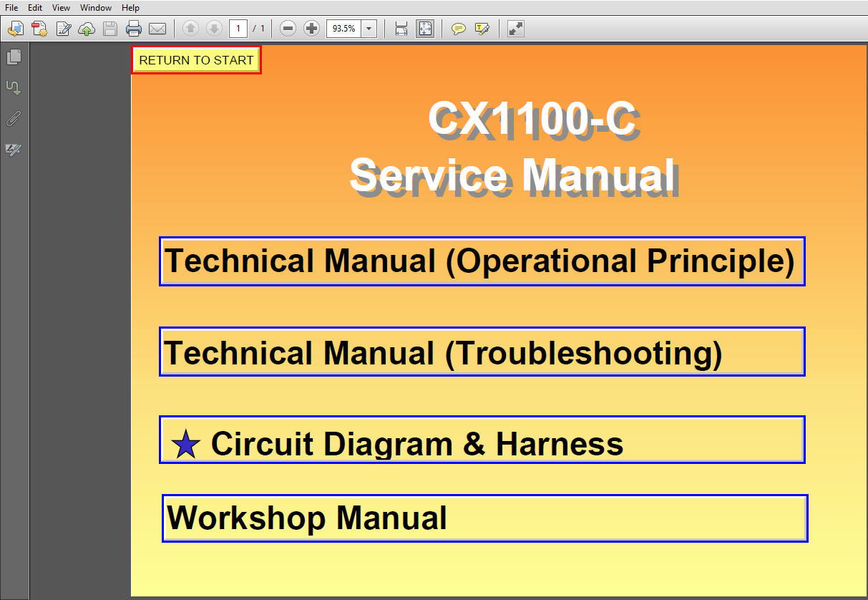Click the Create PDF toolbar icon

[x=39, y=29]
